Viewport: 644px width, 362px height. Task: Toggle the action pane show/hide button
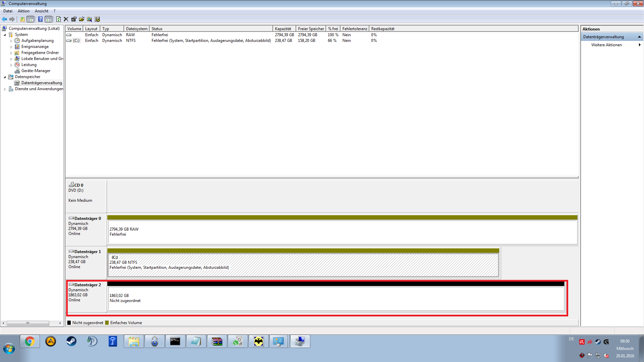click(x=49, y=19)
